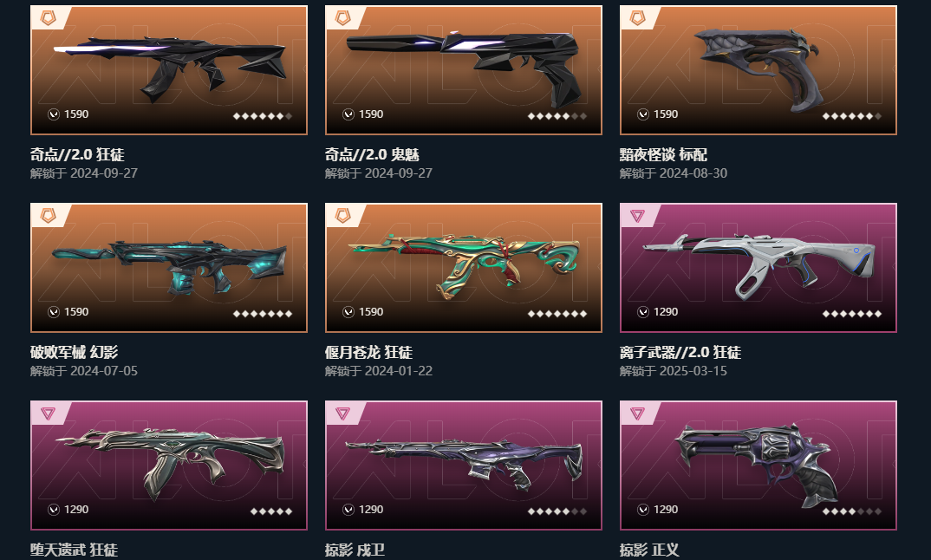Click the level diamonds on 掠影 正义 card
The height and width of the screenshot is (560, 931).
[852, 511]
